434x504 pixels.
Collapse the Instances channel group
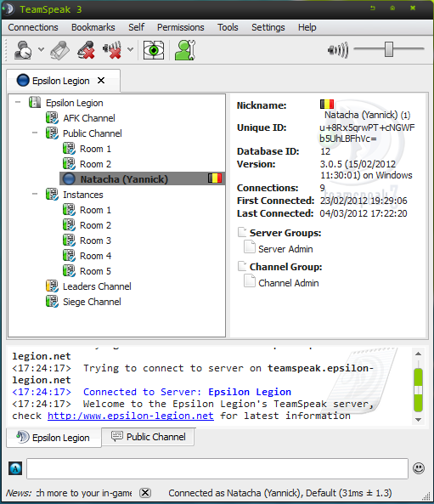(35, 194)
